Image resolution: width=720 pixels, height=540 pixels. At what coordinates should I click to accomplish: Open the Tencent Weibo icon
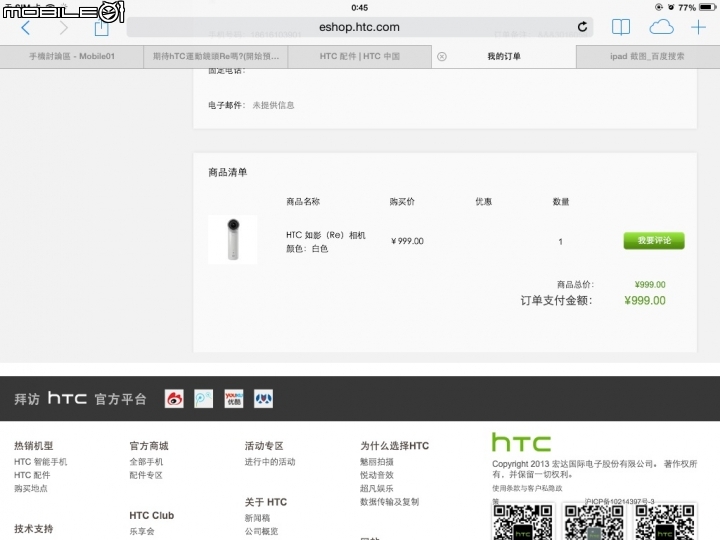(203, 399)
